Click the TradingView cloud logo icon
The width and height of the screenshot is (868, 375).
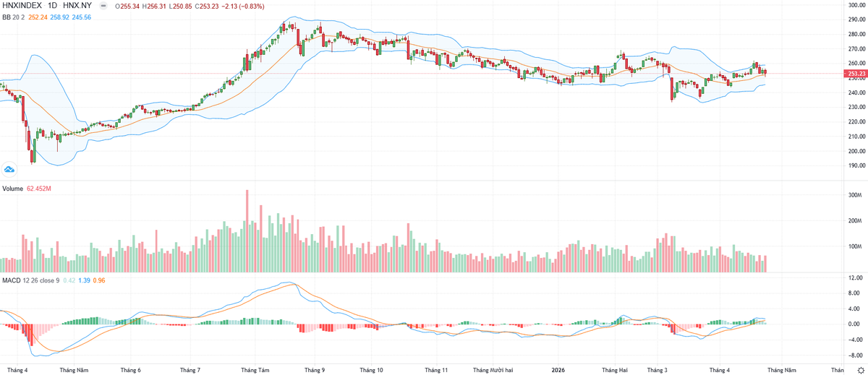point(9,170)
